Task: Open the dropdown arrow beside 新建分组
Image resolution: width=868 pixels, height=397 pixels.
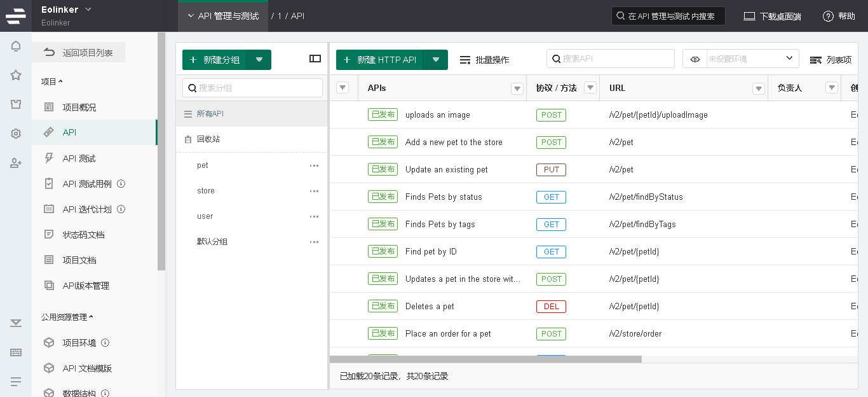Action: [x=259, y=60]
